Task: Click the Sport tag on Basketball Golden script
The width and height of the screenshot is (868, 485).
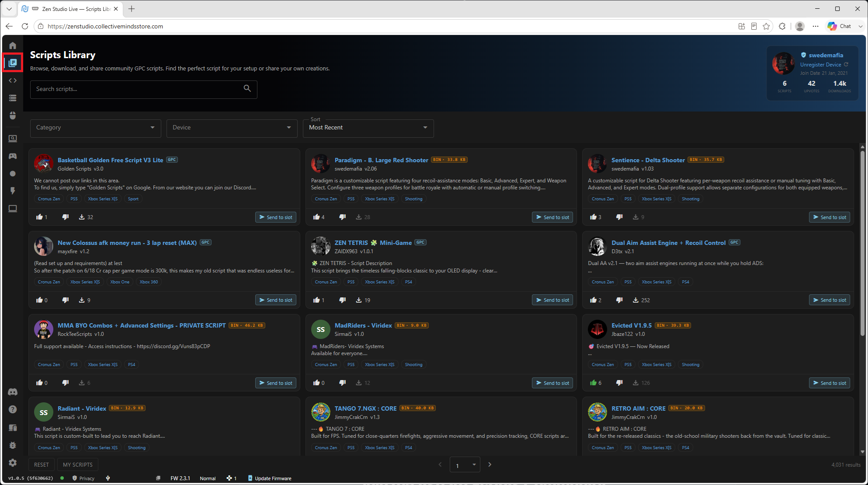Action: click(133, 199)
